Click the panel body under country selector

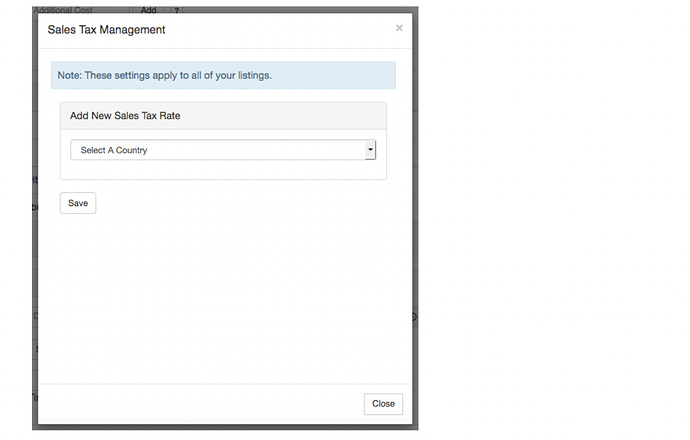click(x=223, y=169)
